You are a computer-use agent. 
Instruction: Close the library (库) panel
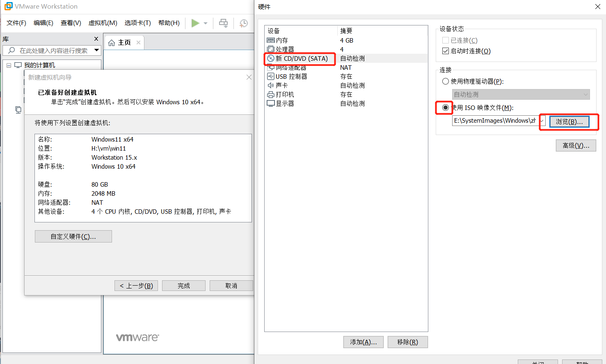[96, 39]
